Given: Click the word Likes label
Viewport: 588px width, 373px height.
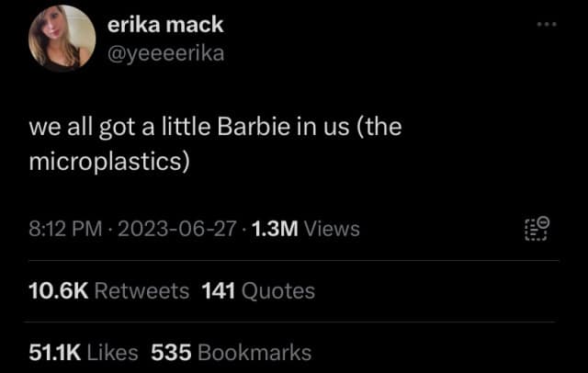Looking at the screenshot, I should click(x=112, y=353).
